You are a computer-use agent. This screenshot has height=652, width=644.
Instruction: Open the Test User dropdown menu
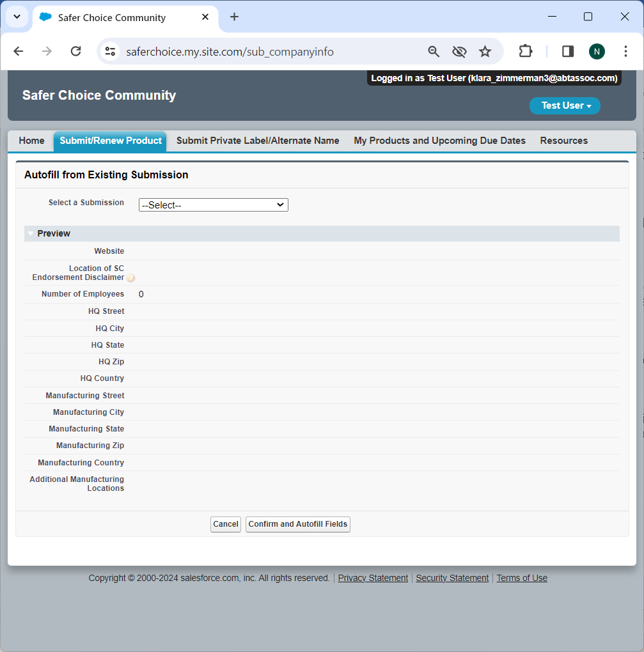pyautogui.click(x=565, y=105)
